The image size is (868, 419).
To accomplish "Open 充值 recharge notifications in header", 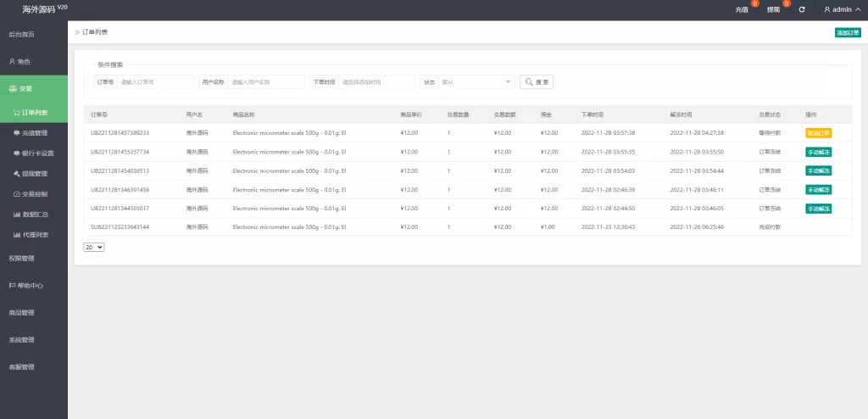I will pos(742,9).
